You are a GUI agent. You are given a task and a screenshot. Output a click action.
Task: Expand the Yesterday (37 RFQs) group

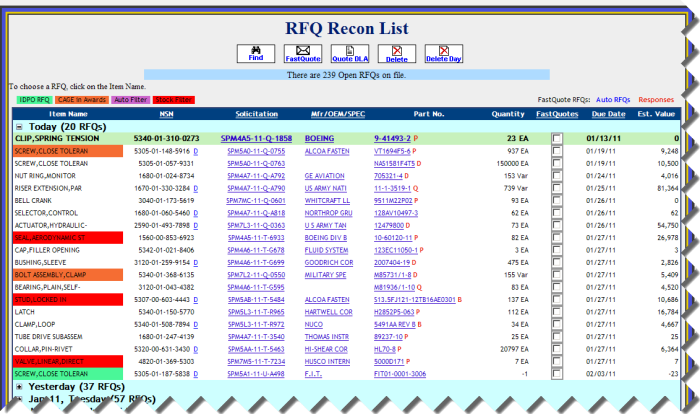point(19,387)
